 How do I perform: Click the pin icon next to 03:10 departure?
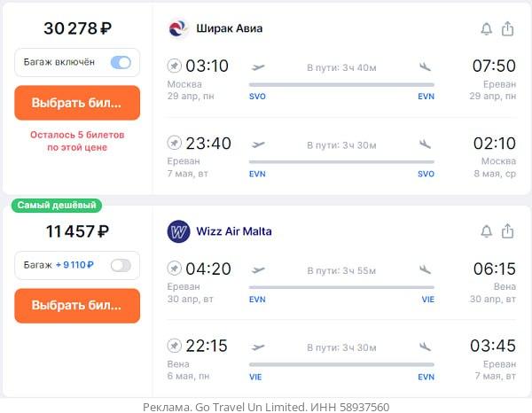175,66
